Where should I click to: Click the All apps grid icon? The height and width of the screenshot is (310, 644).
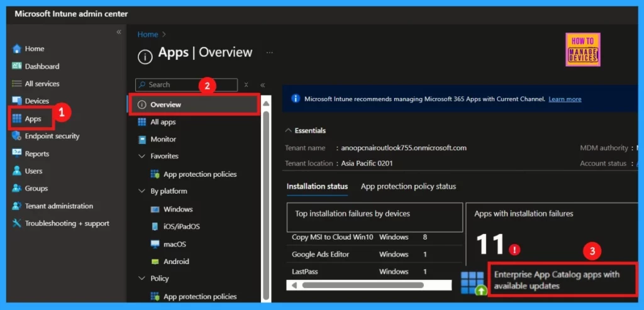(x=142, y=122)
